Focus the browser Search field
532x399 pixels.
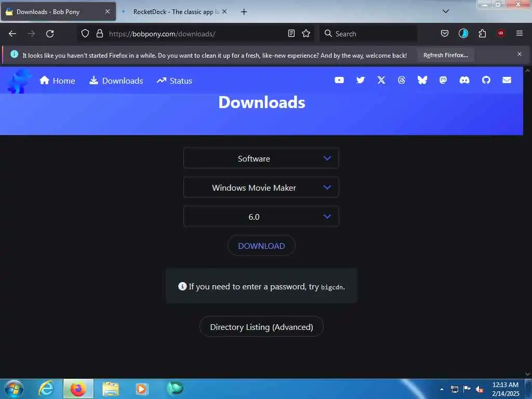pyautogui.click(x=368, y=34)
